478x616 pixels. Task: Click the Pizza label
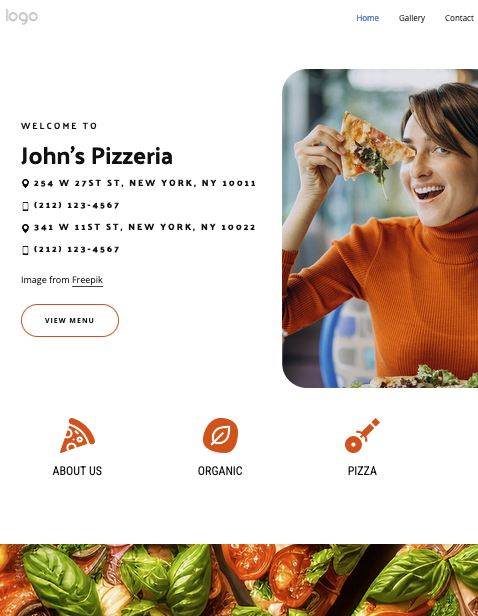click(362, 471)
